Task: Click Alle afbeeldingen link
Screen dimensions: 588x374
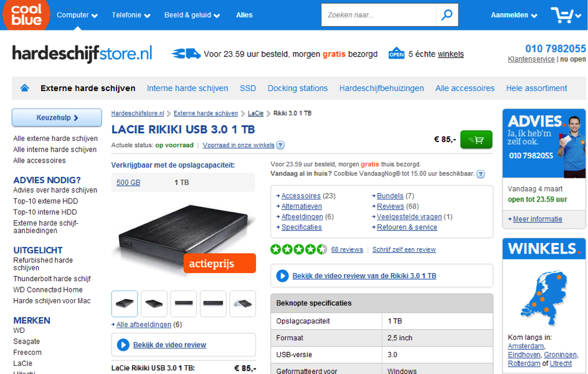Action: [x=144, y=325]
